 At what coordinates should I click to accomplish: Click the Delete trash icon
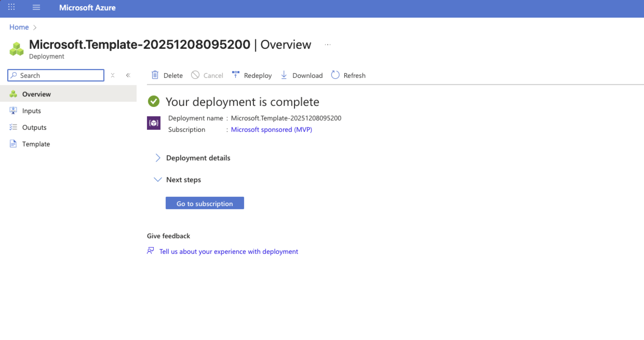(155, 75)
